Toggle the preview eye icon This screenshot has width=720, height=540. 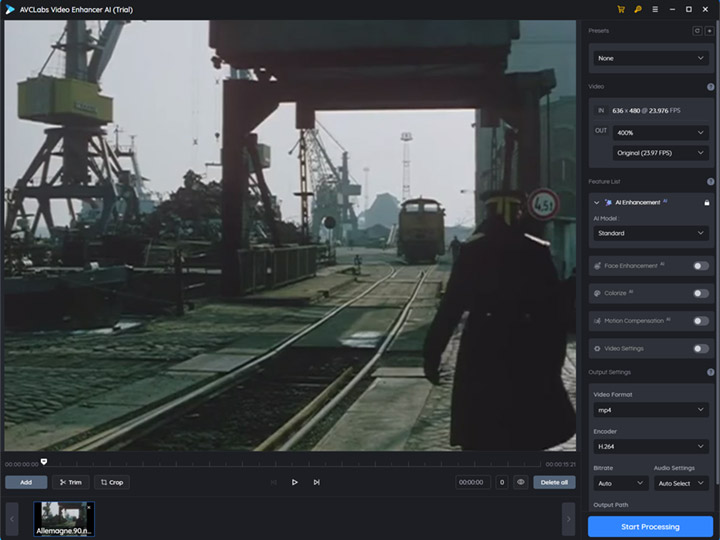[x=520, y=482]
